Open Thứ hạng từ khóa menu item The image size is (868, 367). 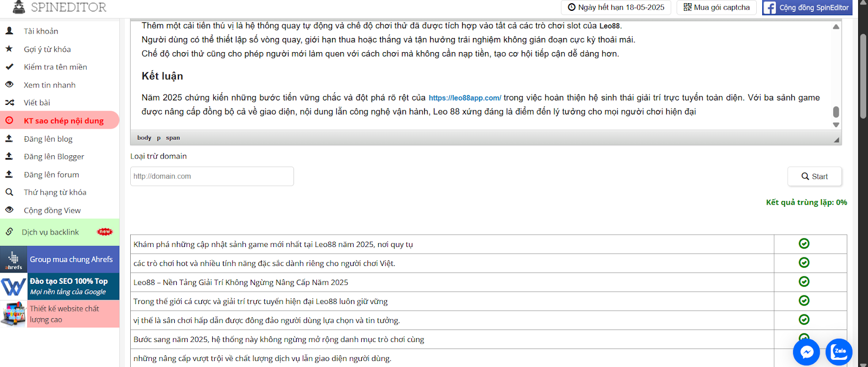[60, 192]
